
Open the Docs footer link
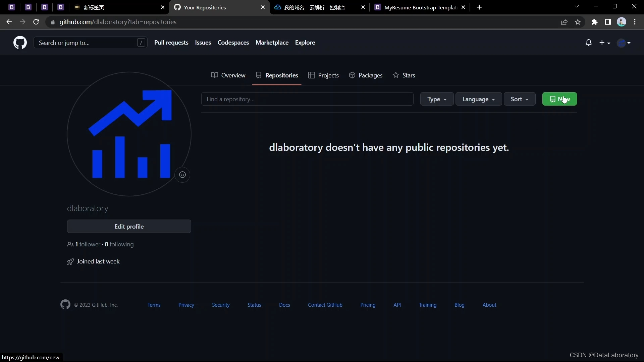pyautogui.click(x=284, y=305)
